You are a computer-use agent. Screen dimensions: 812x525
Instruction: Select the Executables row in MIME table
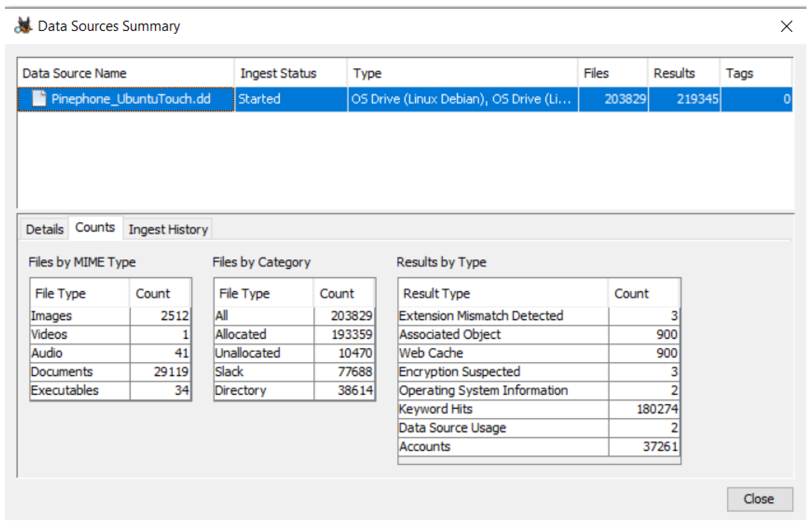[110, 390]
